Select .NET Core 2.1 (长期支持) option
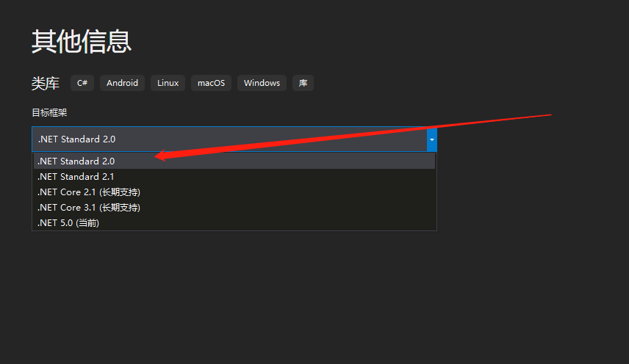The width and height of the screenshot is (629, 364). (234, 192)
